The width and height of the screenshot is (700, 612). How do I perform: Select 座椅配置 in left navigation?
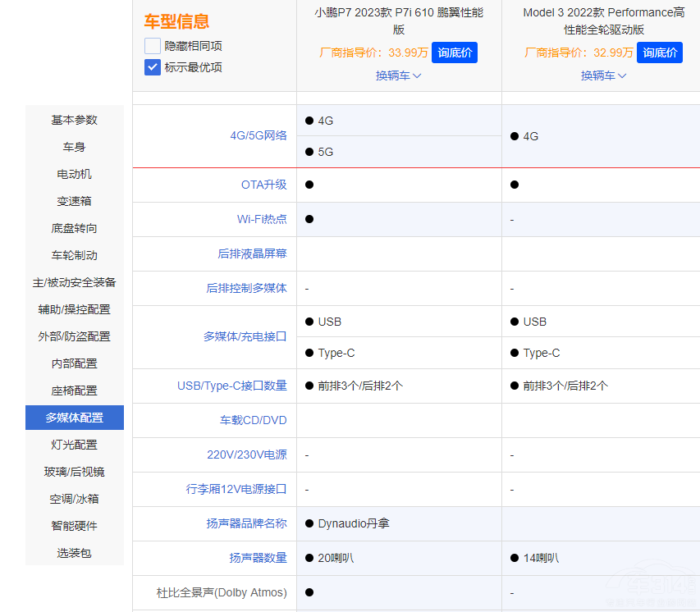[75, 390]
